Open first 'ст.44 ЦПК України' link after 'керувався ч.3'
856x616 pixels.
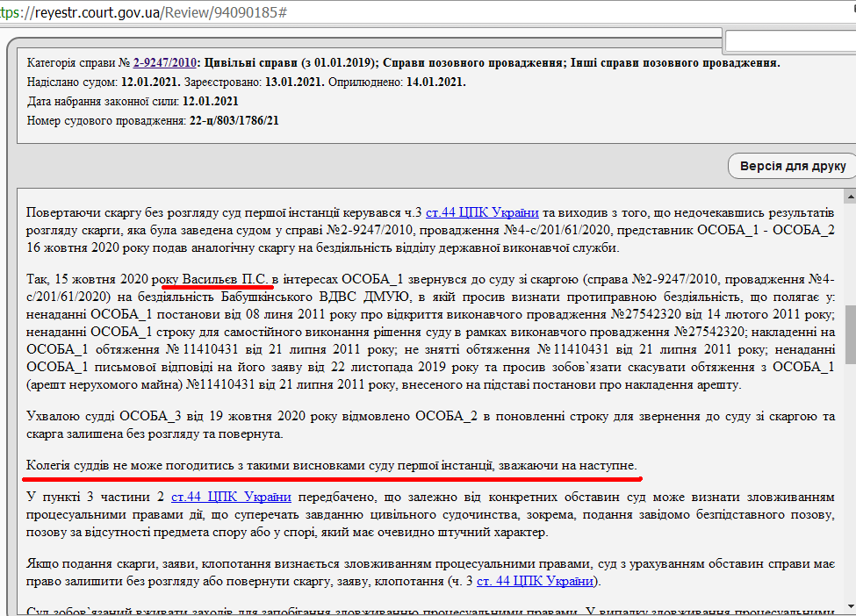click(482, 213)
